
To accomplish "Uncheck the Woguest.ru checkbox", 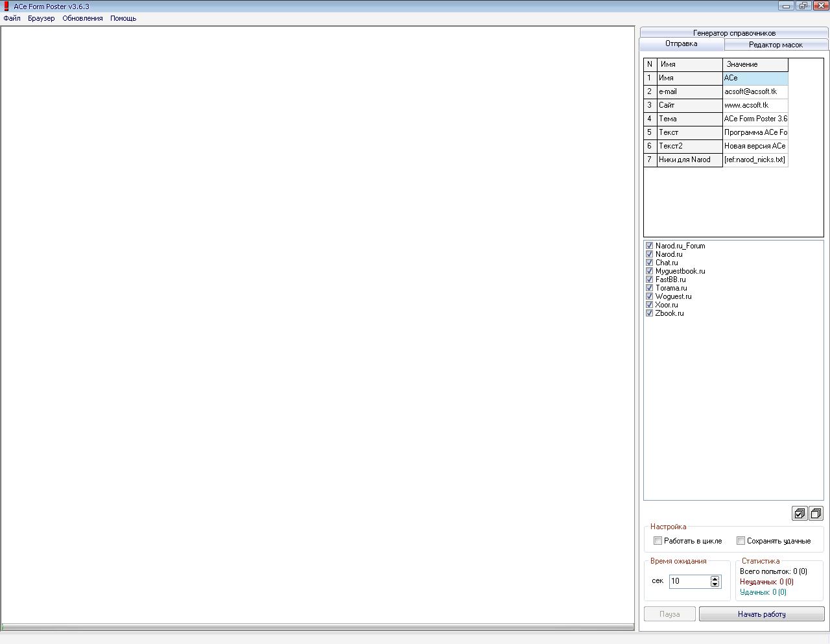I will 649,296.
